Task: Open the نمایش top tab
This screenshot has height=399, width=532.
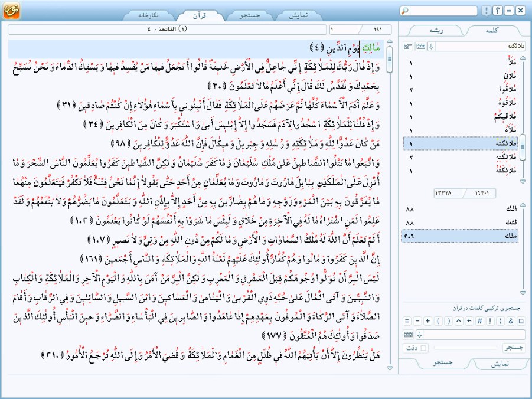Action: pos(299,15)
